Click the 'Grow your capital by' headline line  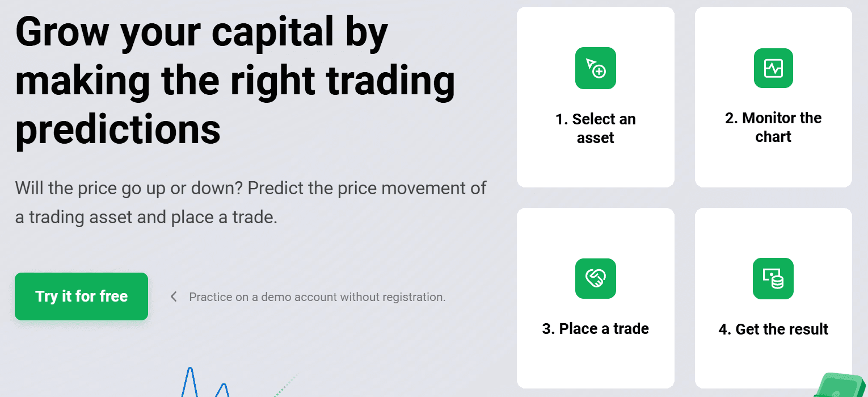tap(201, 33)
